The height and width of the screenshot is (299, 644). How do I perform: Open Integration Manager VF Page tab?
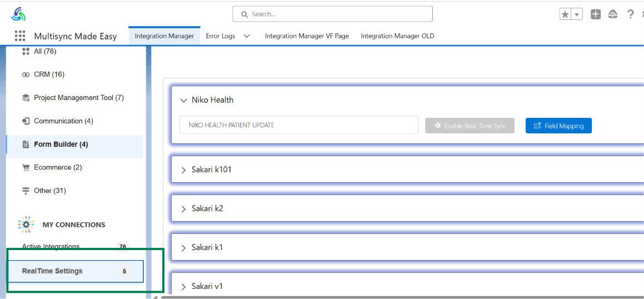[x=307, y=36]
